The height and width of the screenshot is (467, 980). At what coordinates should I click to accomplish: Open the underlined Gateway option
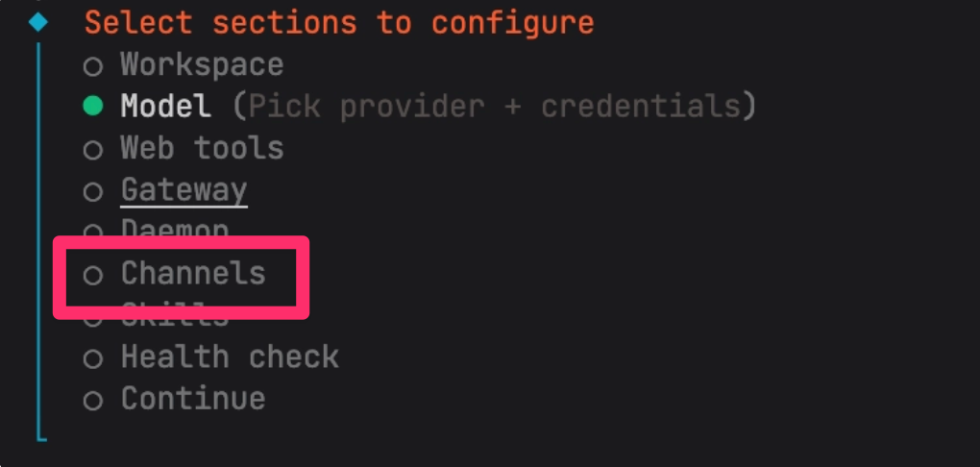(x=184, y=190)
